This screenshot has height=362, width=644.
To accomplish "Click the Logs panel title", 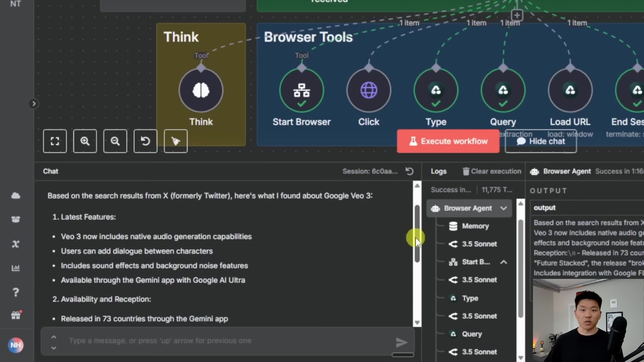I will pos(438,171).
